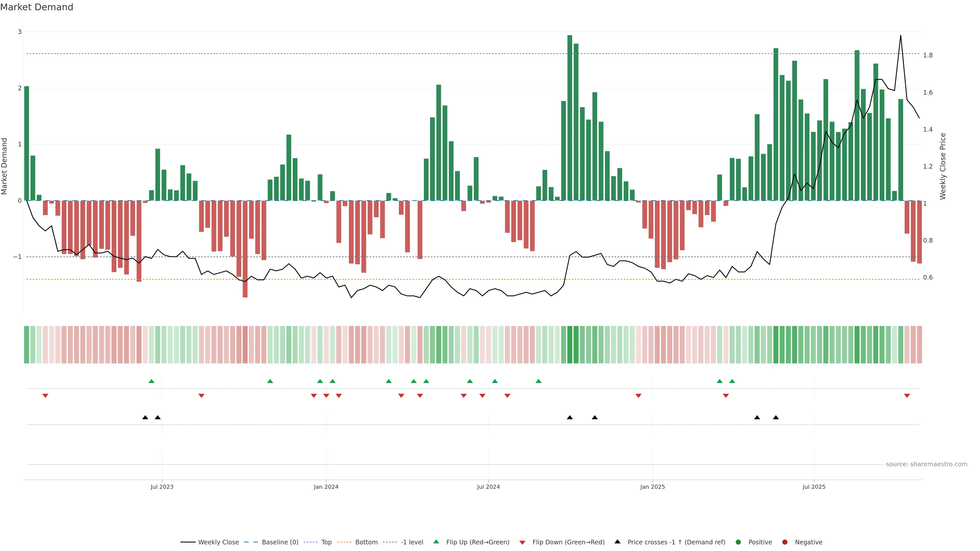Click the Market Demand chart title
Screen dimensions: 980x551
(x=36, y=7)
